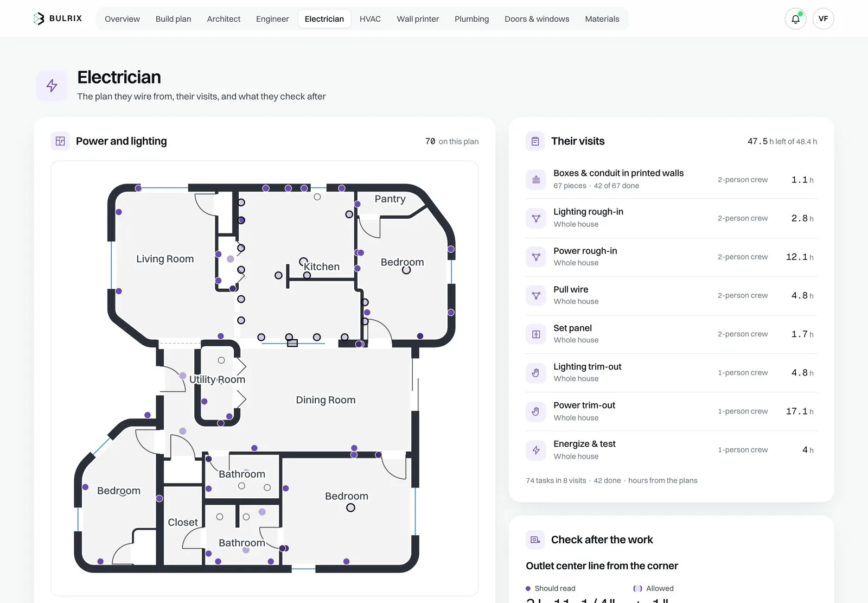The width and height of the screenshot is (868, 603).
Task: Click the Boxes & conduit row icon
Action: click(536, 180)
